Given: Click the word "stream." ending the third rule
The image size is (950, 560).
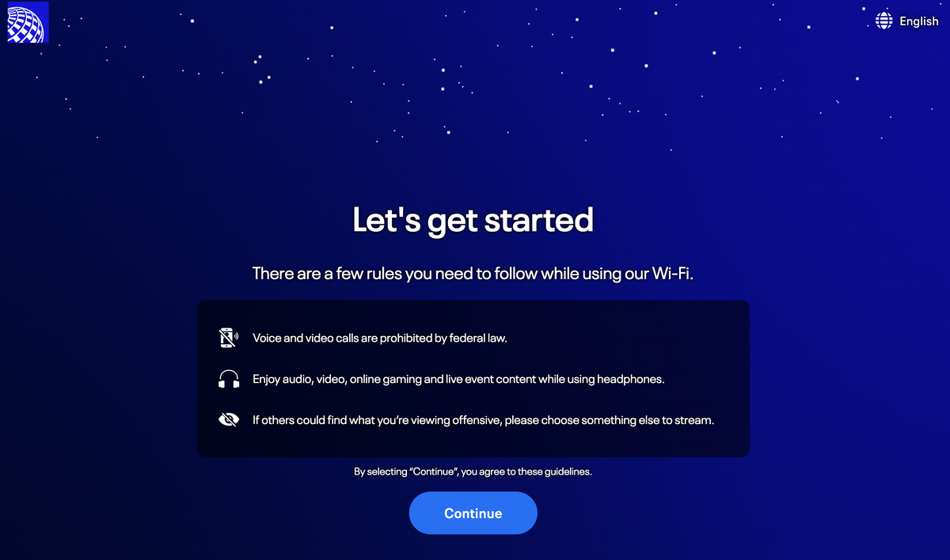Looking at the screenshot, I should pyautogui.click(x=695, y=420).
